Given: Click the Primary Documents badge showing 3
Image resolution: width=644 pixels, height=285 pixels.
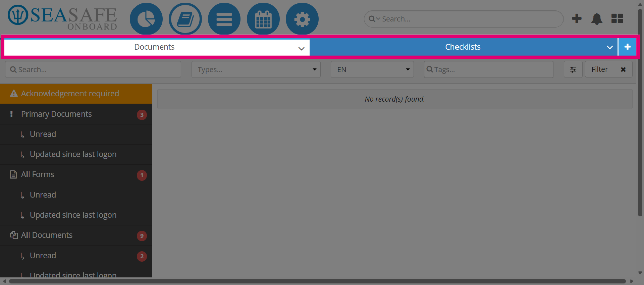Looking at the screenshot, I should pyautogui.click(x=142, y=115).
